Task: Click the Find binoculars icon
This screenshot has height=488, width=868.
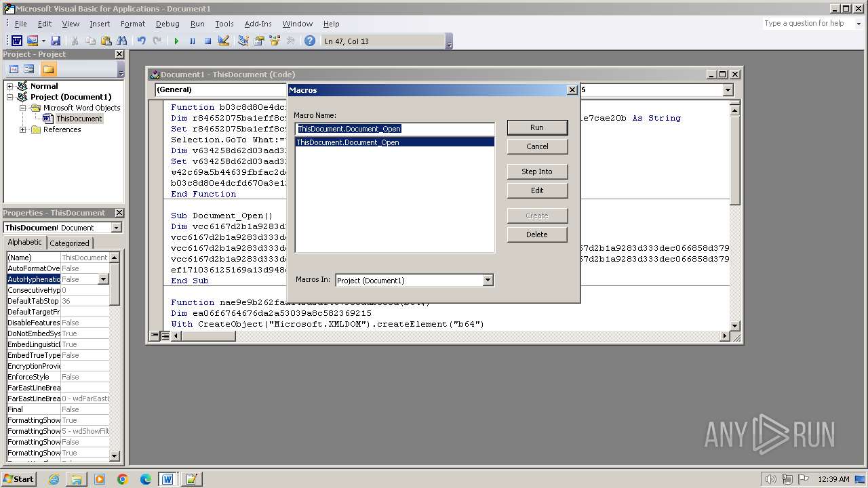Action: (122, 41)
